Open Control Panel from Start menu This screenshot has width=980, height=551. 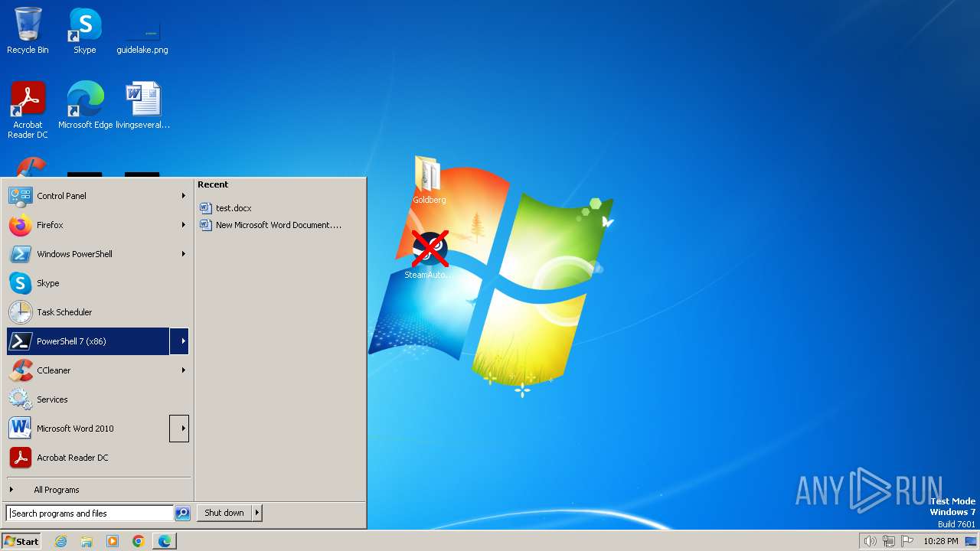tap(97, 196)
